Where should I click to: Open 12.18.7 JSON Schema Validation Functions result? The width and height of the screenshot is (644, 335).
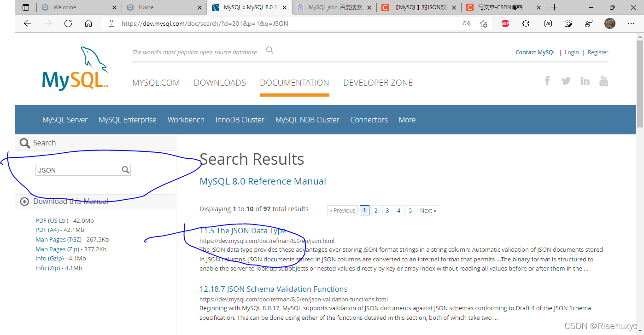pyautogui.click(x=274, y=289)
